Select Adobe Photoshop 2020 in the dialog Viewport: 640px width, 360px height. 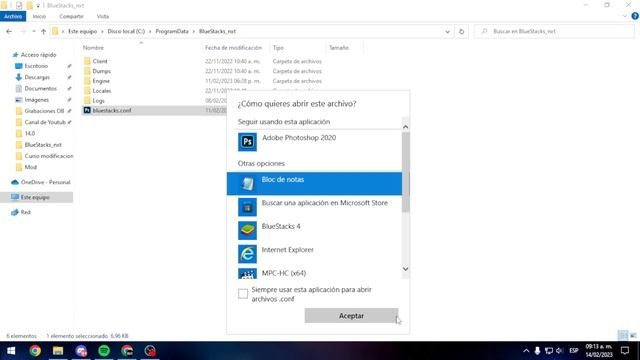[314, 142]
